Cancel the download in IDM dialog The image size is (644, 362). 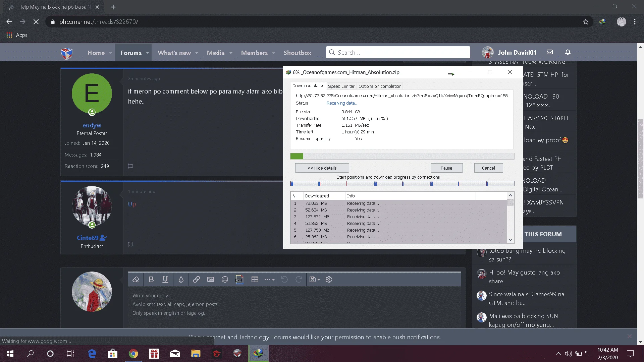(x=488, y=168)
